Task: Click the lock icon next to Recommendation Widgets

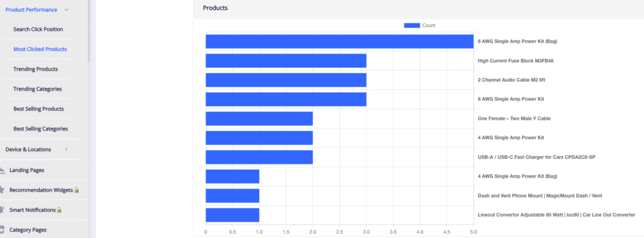Action: 76,190
